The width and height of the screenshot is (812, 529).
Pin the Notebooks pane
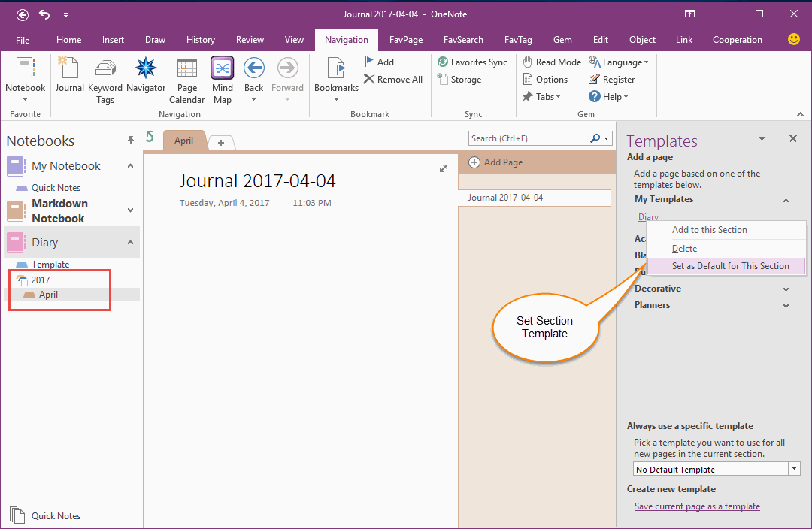(131, 140)
